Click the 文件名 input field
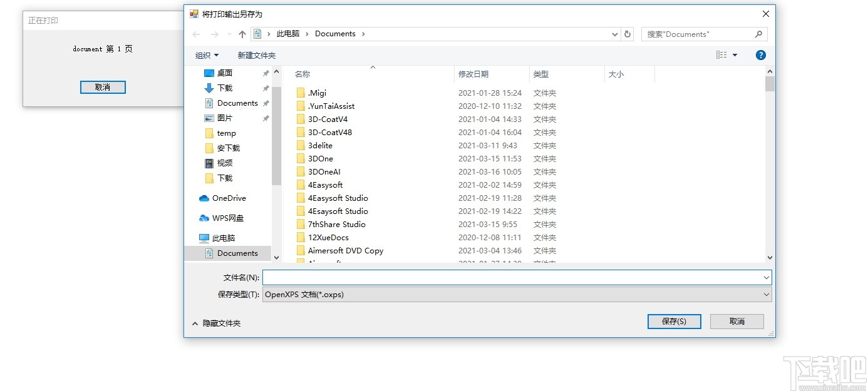 pos(512,277)
